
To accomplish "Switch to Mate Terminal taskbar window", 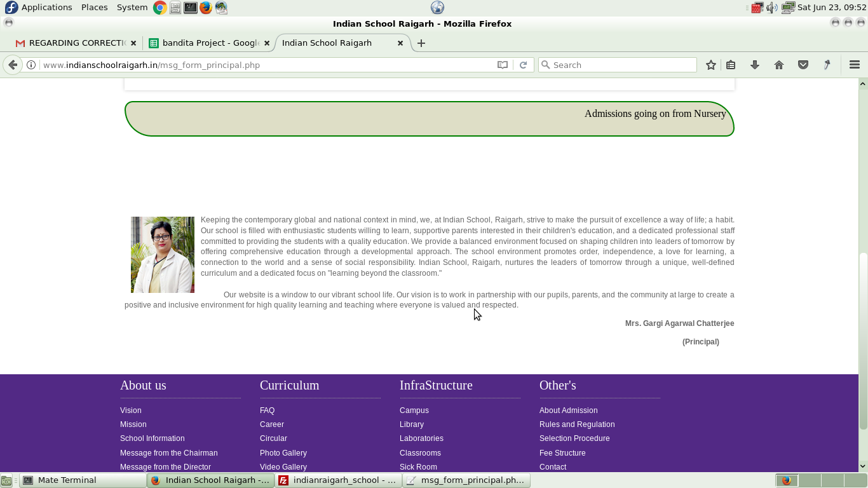I will click(x=83, y=480).
